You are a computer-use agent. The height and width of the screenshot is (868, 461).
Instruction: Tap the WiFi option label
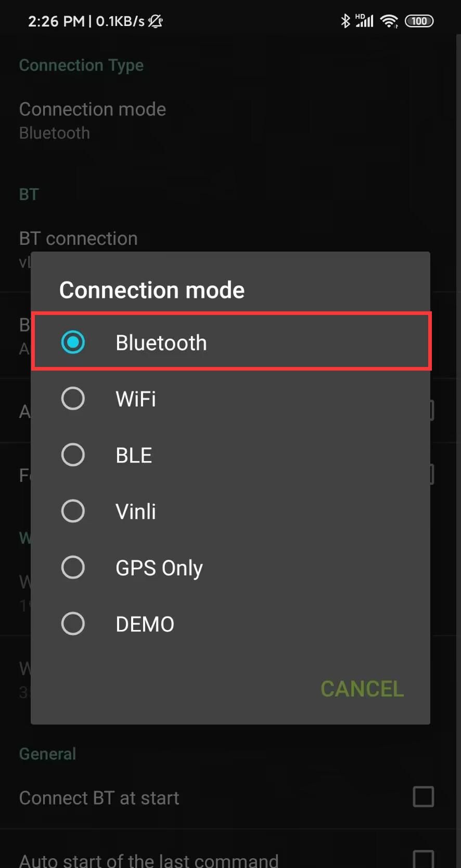[136, 399]
